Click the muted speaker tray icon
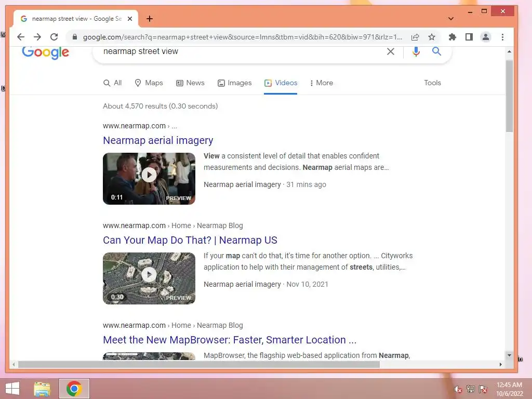Viewport: 532px width, 399px height. 458,389
